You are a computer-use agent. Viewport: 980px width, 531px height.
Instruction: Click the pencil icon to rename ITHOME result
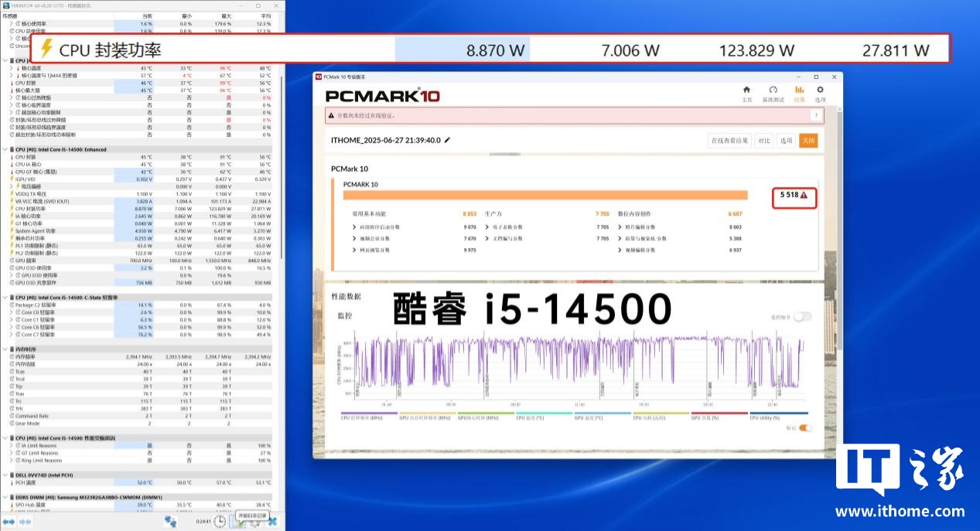[x=447, y=141]
